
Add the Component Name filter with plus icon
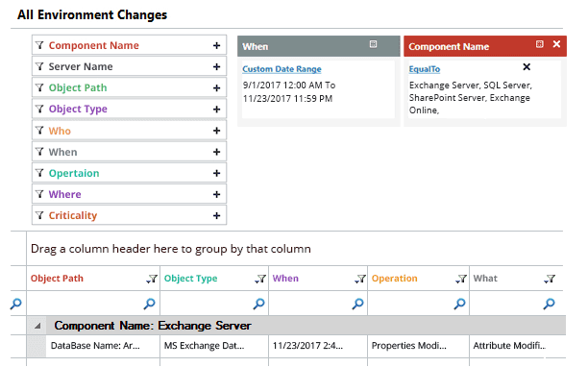(216, 45)
